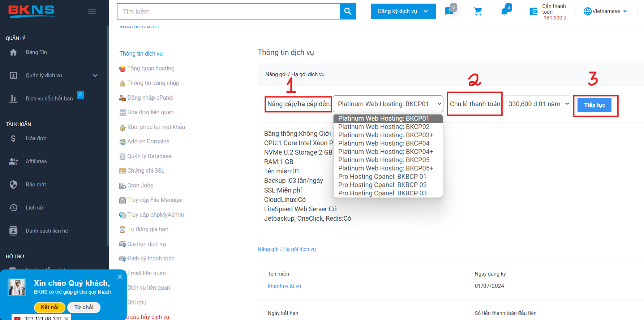Focus the Tìm kiếm search field
The image size is (644, 320).
point(228,11)
